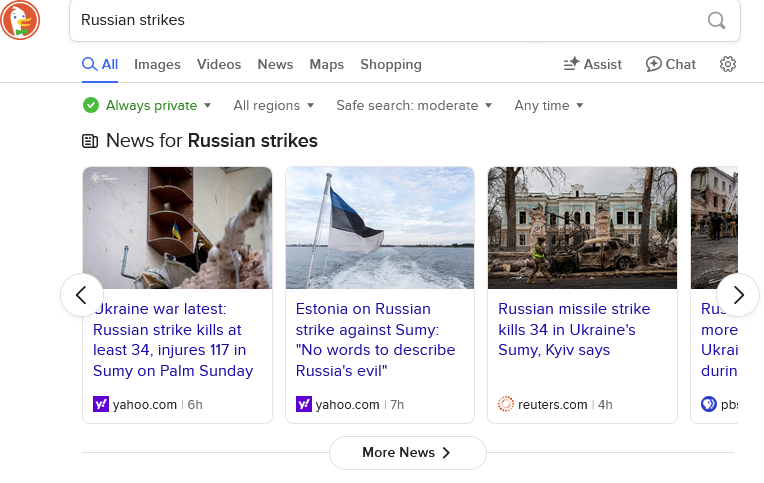Select the All tab

point(100,64)
